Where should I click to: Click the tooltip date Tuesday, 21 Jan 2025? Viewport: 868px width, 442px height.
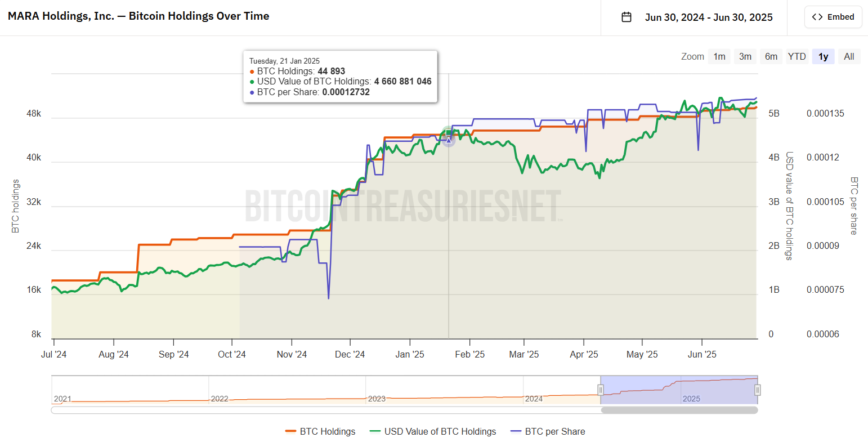[284, 61]
